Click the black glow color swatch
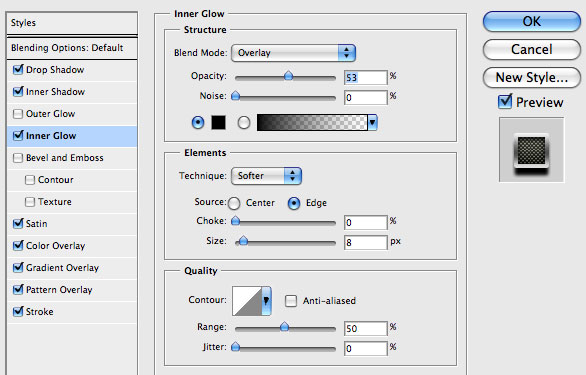Image resolution: width=586 pixels, height=375 pixels. point(219,122)
